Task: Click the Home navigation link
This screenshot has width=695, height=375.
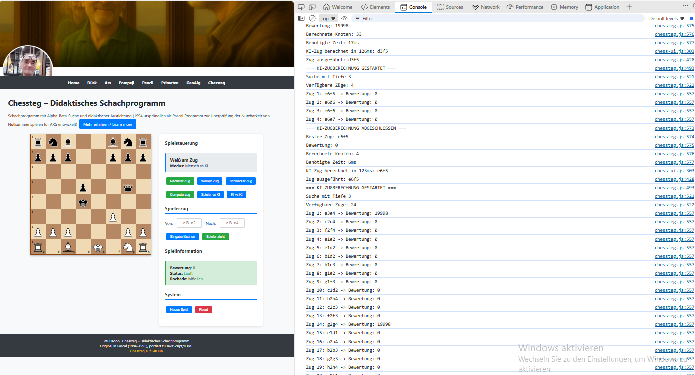Action: coord(73,83)
